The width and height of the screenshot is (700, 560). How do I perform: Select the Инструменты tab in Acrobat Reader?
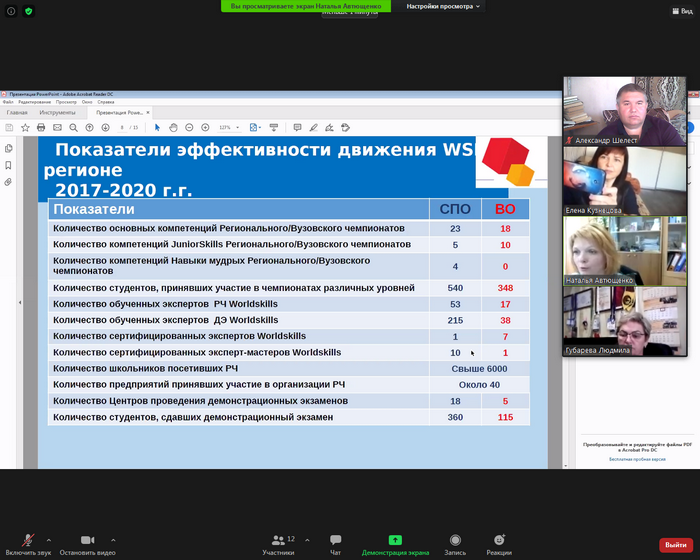point(57,113)
